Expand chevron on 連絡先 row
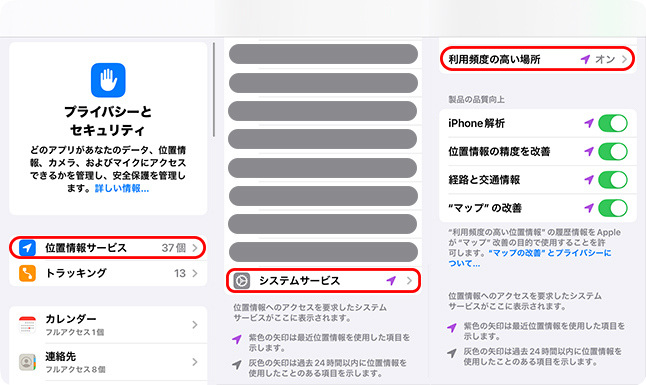The width and height of the screenshot is (646, 385). point(195,362)
